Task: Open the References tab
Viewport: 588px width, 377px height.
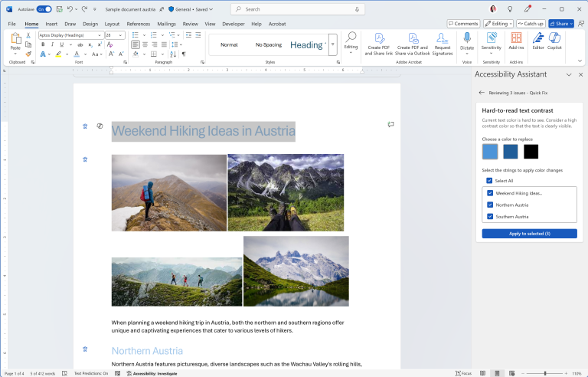Action: [x=139, y=24]
